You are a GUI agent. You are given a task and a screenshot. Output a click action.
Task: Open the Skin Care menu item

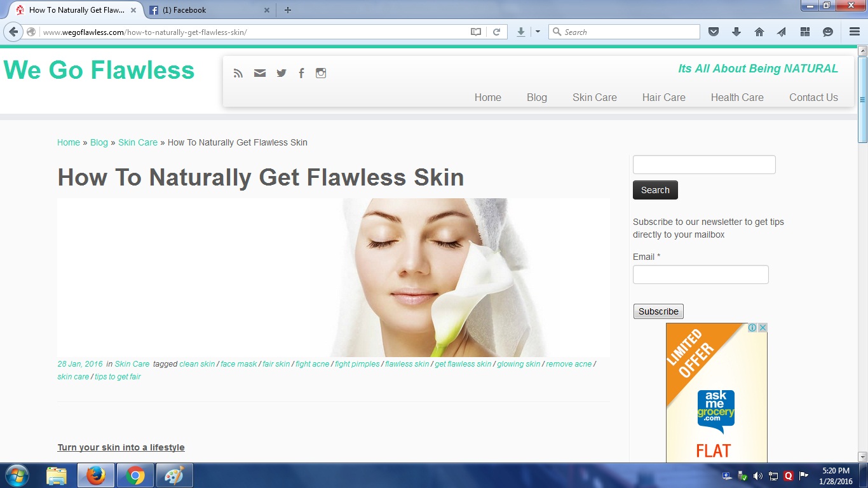594,97
